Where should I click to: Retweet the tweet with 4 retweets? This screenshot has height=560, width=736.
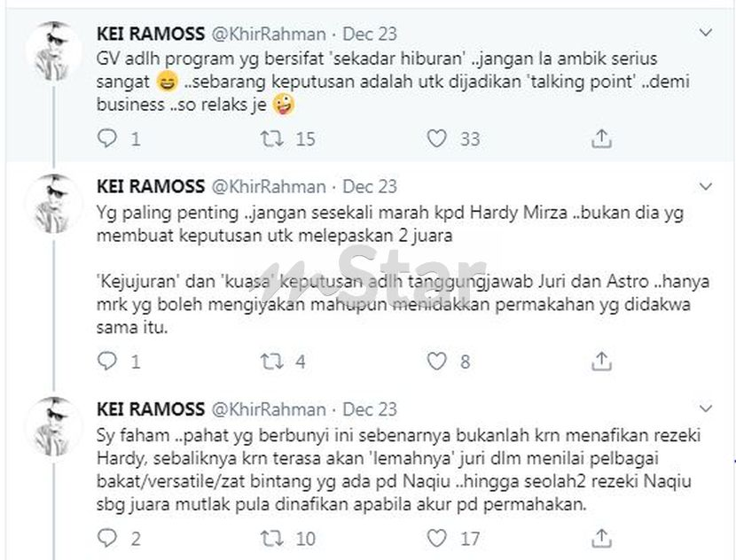coord(272,362)
